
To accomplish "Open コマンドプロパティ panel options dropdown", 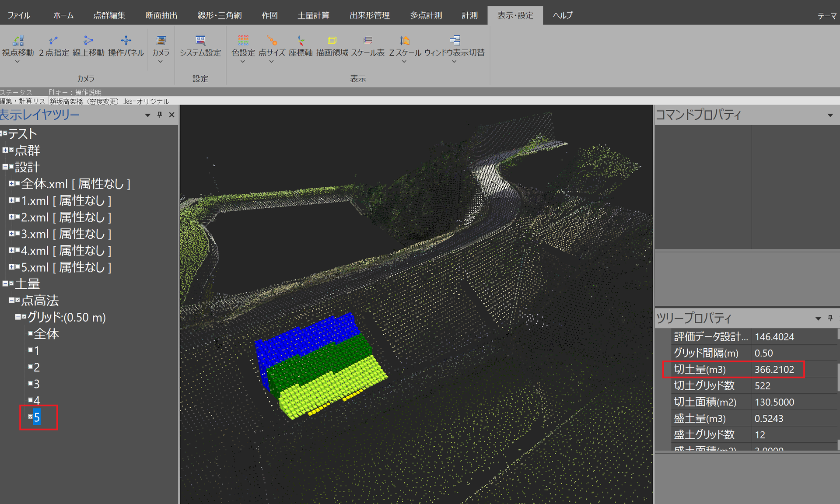I will click(830, 115).
